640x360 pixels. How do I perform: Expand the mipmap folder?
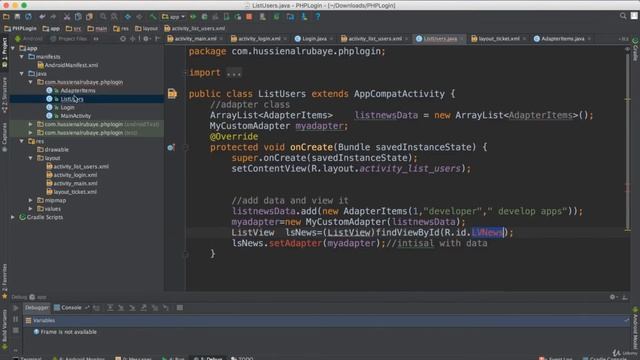[x=31, y=200]
